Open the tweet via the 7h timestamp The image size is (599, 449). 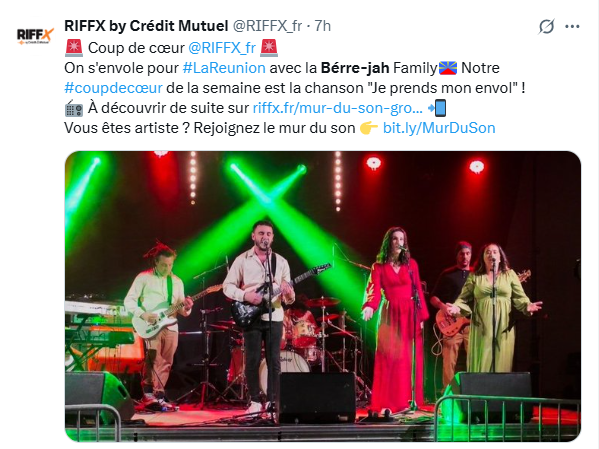tap(322, 26)
